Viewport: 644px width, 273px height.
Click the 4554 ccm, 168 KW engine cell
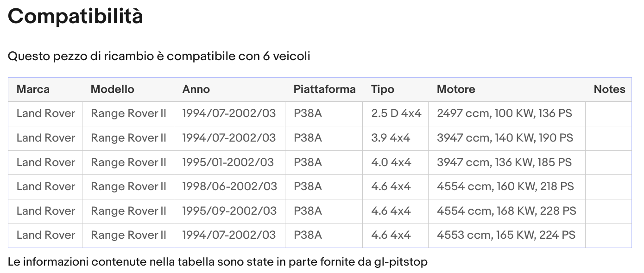506,211
